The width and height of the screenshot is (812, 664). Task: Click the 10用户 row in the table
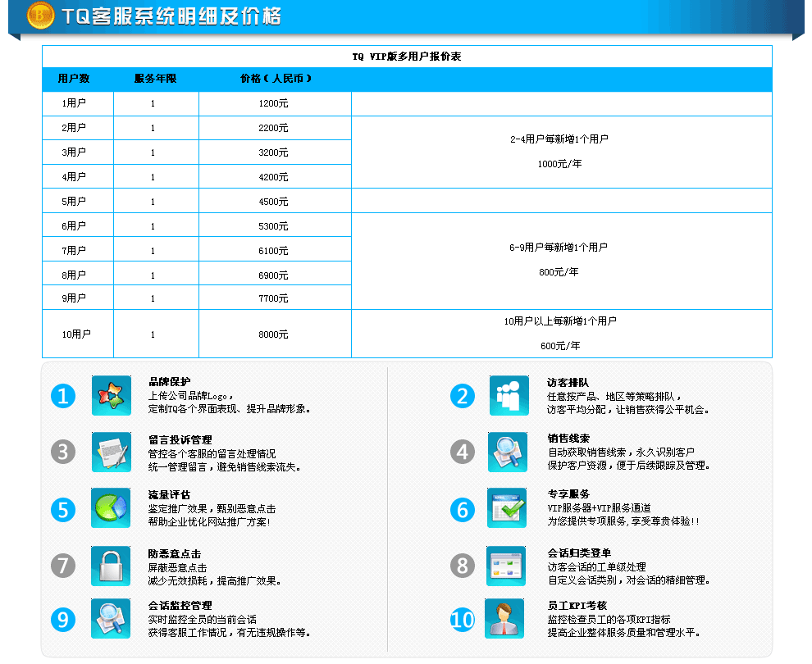tap(77, 333)
